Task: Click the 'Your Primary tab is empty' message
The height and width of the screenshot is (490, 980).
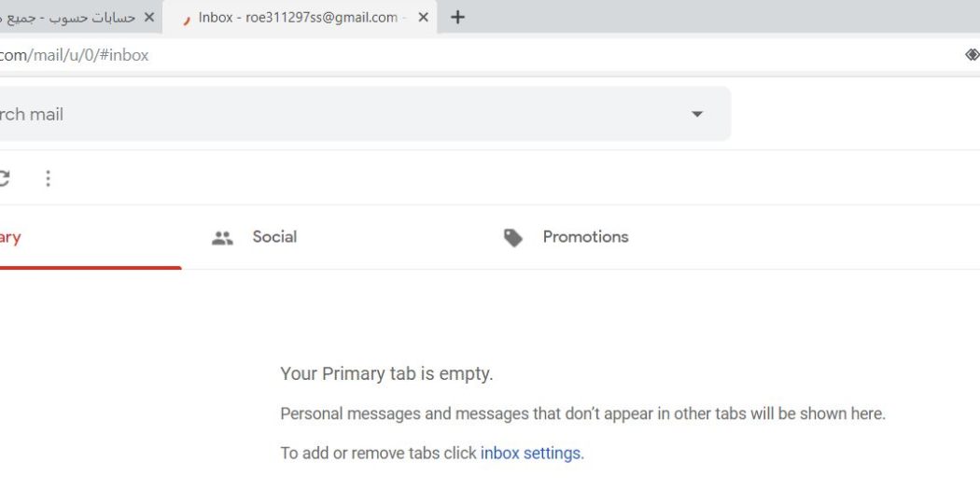Action: pos(386,373)
